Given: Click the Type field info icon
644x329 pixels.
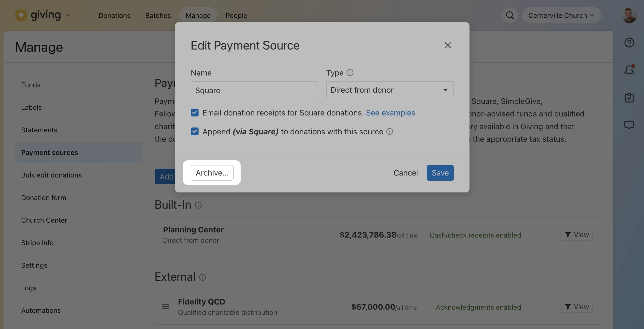Looking at the screenshot, I should coord(350,73).
